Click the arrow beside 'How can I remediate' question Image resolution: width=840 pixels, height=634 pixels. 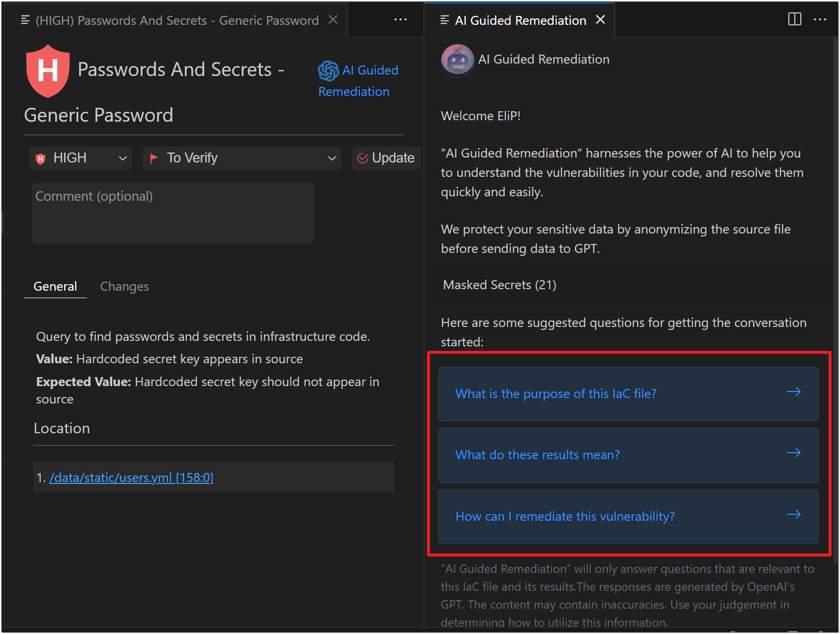794,515
